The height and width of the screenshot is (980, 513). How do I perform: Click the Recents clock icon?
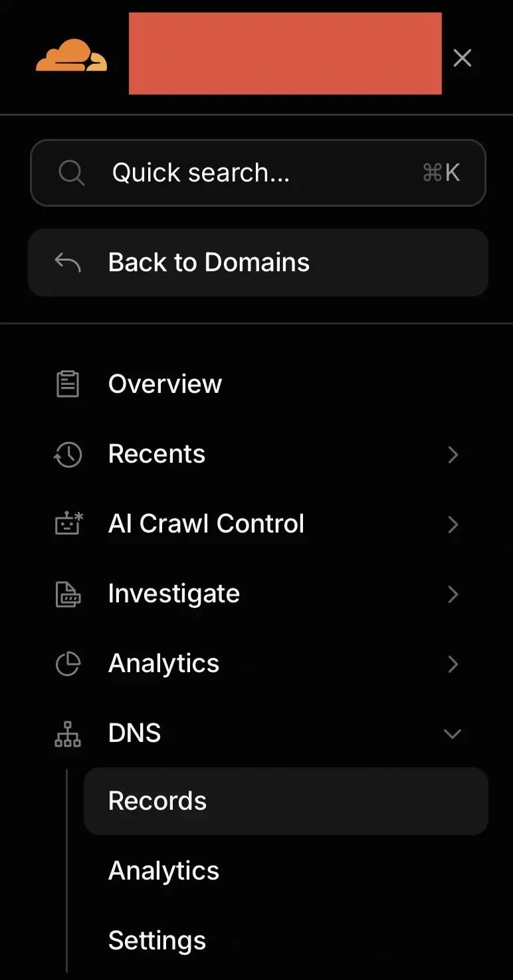coord(68,455)
